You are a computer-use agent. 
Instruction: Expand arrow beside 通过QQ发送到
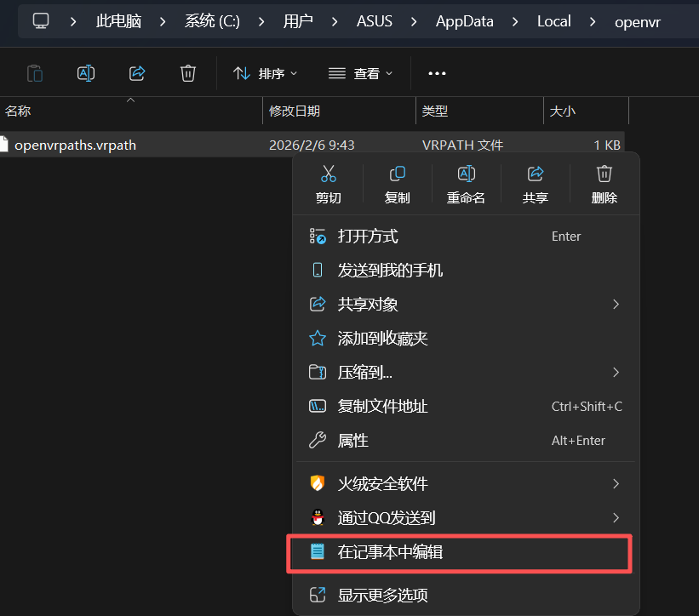pos(616,517)
